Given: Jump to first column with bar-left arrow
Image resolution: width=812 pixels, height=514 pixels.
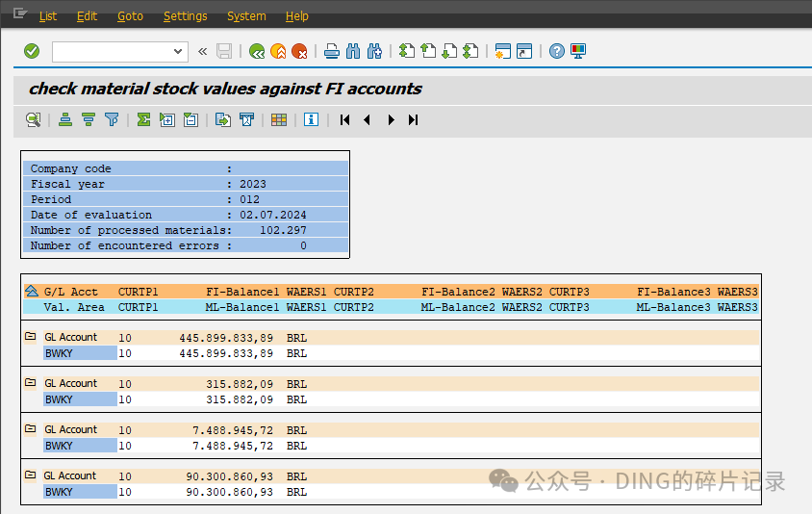Looking at the screenshot, I should coord(344,120).
